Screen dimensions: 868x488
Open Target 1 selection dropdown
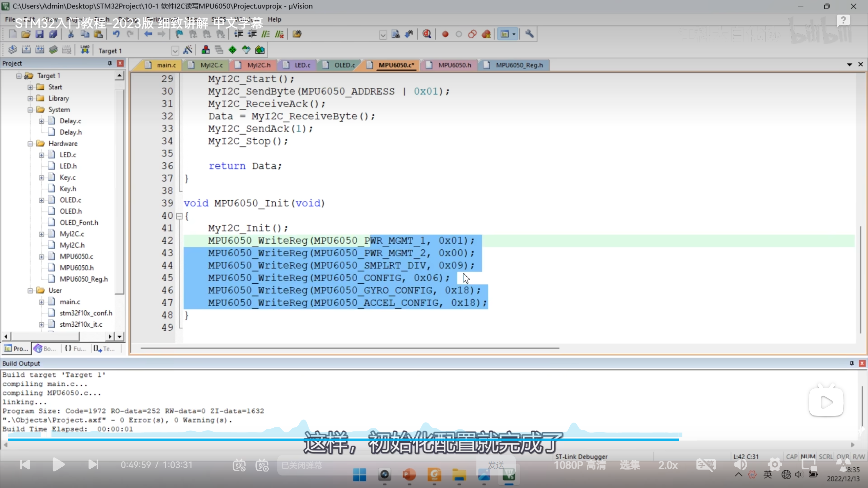click(x=175, y=51)
